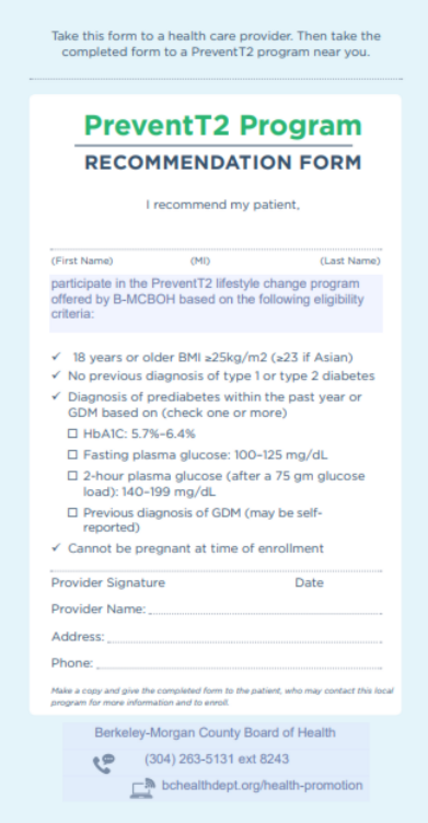This screenshot has height=823, width=428.
Task: Click checkmark beside Diagnosis of prediabetes
Action: click(x=56, y=396)
